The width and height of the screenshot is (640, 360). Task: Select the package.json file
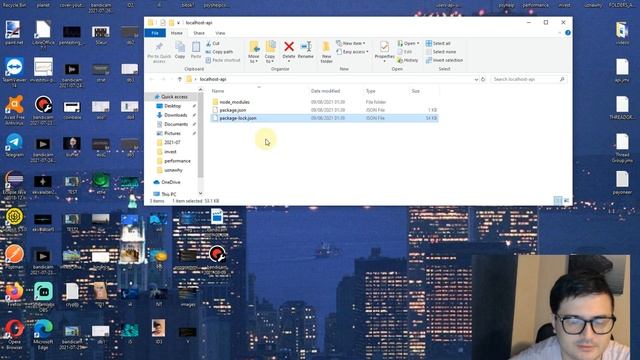click(233, 110)
